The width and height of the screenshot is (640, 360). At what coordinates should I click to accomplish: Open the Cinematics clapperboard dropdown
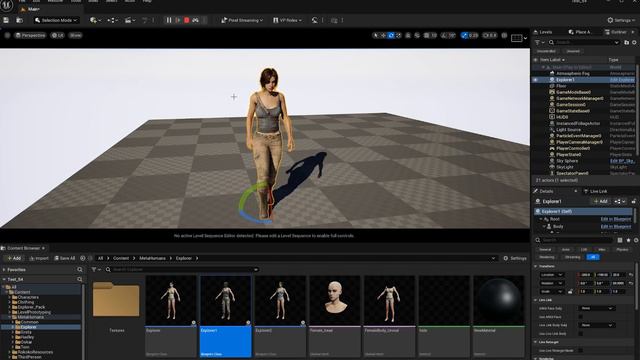(130, 20)
